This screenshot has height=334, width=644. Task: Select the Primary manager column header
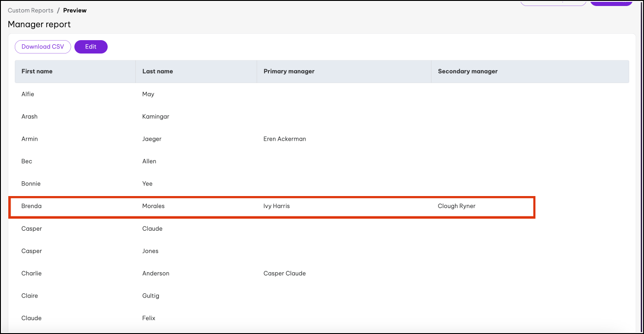click(x=289, y=72)
